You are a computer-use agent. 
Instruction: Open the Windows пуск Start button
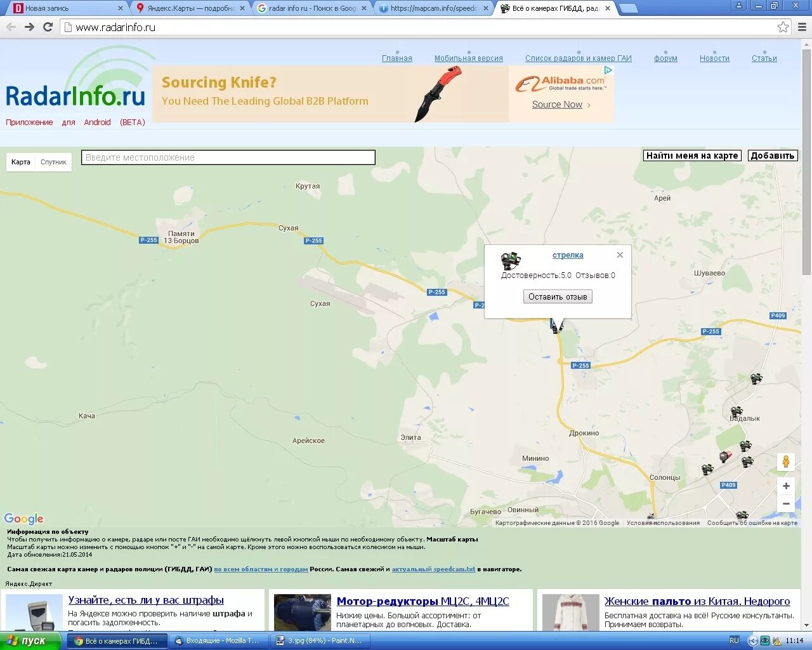(x=30, y=640)
